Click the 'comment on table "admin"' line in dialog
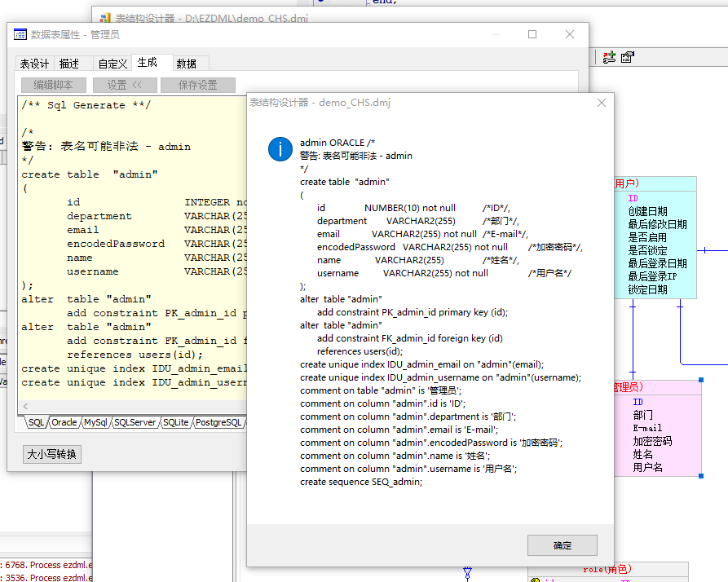Image resolution: width=728 pixels, height=582 pixels. point(381,390)
